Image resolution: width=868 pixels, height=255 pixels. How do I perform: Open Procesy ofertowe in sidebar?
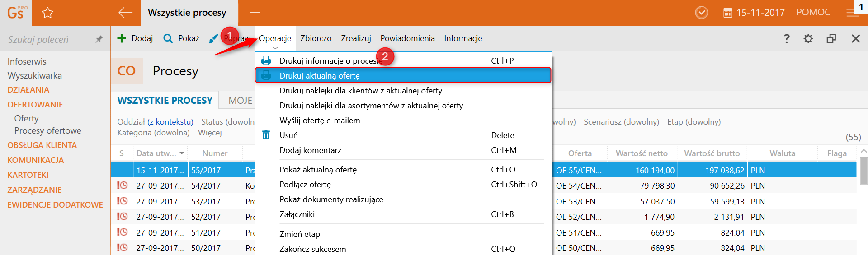[48, 130]
